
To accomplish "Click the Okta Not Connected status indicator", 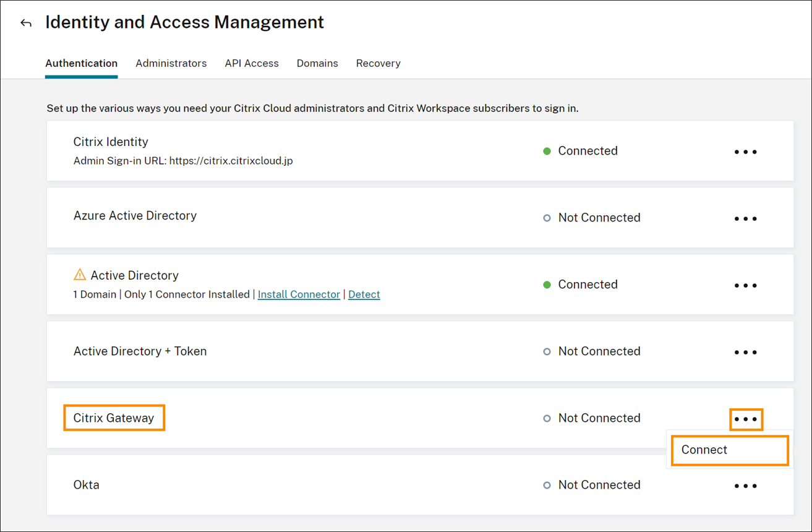I will click(x=547, y=485).
